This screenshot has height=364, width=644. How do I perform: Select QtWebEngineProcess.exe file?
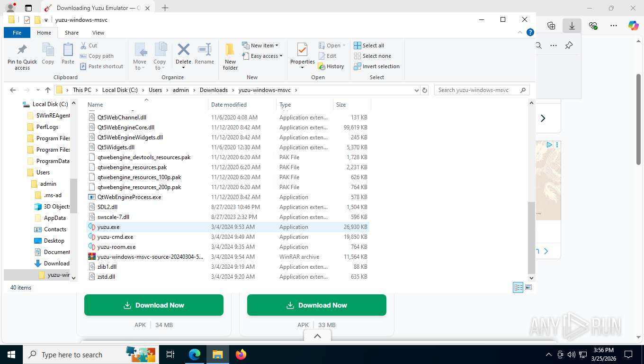pyautogui.click(x=227, y=197)
